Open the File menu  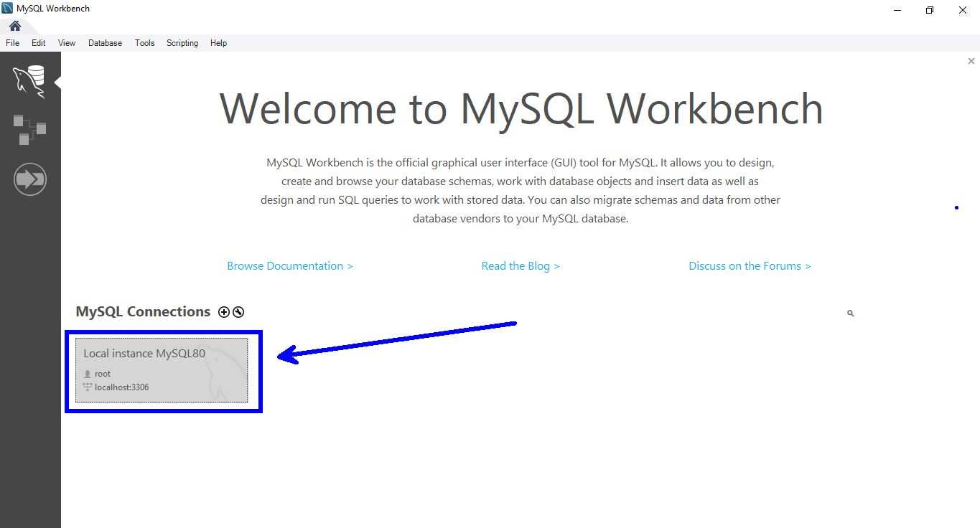pyautogui.click(x=12, y=43)
